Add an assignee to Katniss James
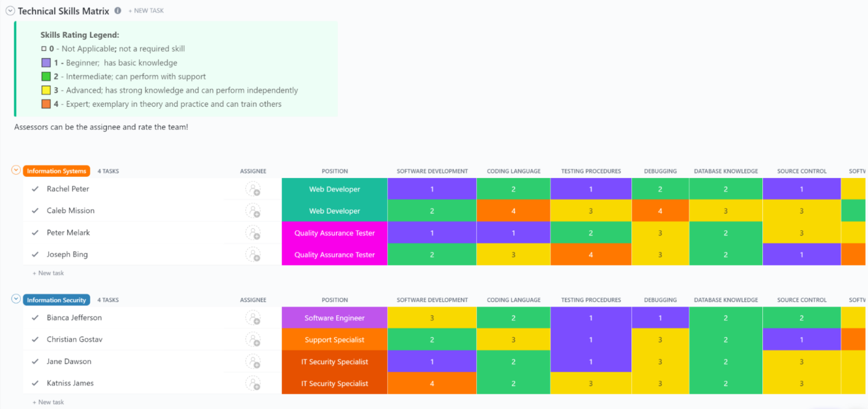The width and height of the screenshot is (868, 409). [253, 384]
